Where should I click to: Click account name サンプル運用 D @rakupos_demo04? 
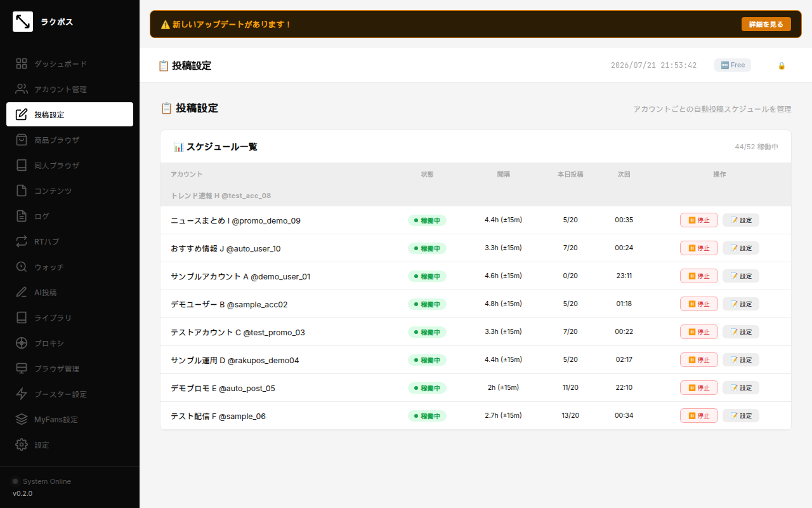(x=235, y=360)
